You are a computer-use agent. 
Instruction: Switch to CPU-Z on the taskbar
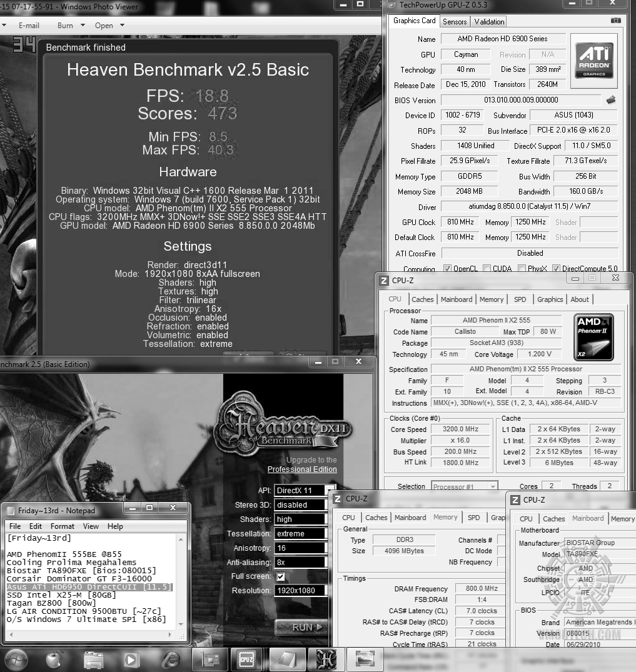pos(248,659)
